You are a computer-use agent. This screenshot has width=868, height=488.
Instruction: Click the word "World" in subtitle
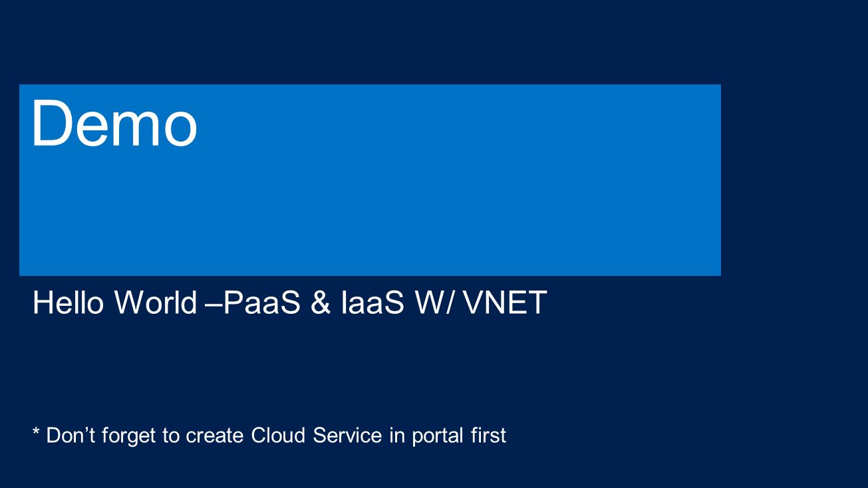(156, 303)
